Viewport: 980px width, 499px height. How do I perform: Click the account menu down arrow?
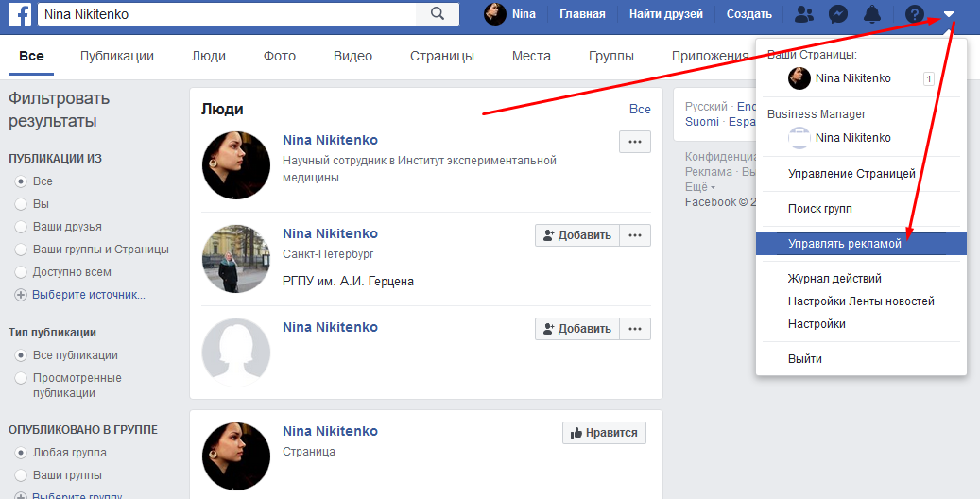click(x=949, y=14)
